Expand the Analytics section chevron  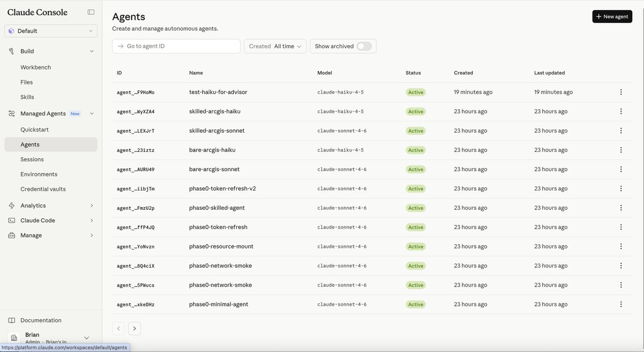tap(91, 206)
